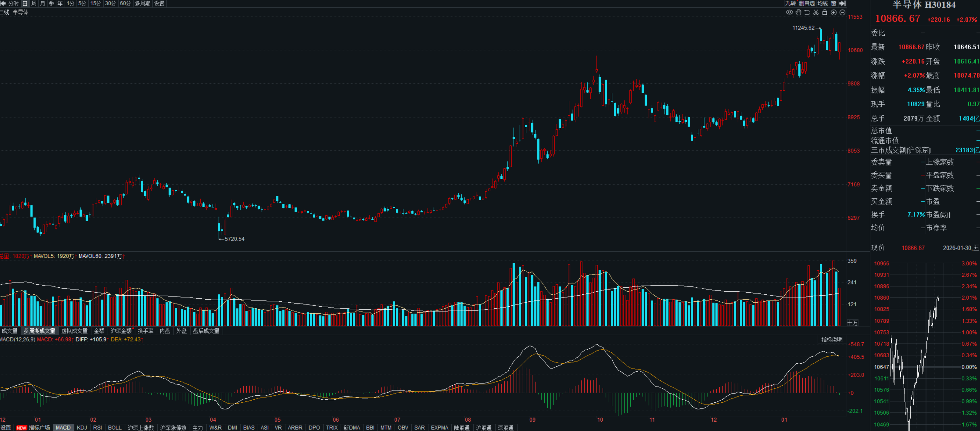Toggle the unlock padlock icon
Viewport: 980px width, 431px height.
(824, 12)
